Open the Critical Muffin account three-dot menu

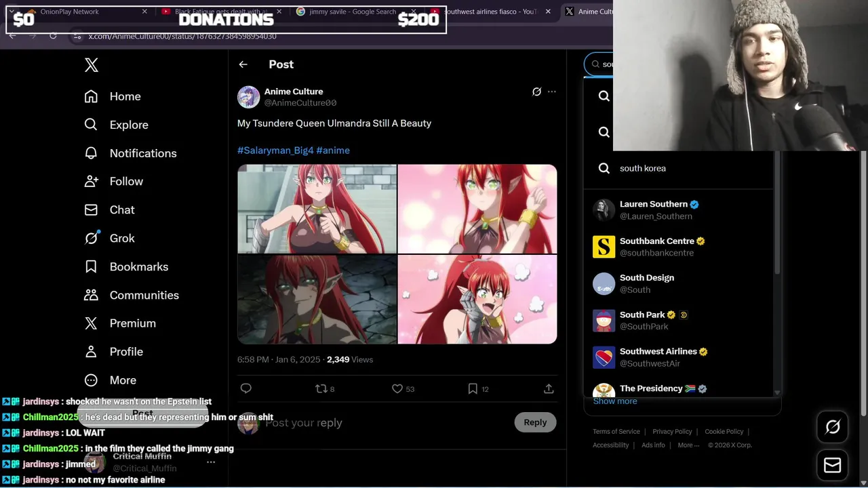pos(211,462)
